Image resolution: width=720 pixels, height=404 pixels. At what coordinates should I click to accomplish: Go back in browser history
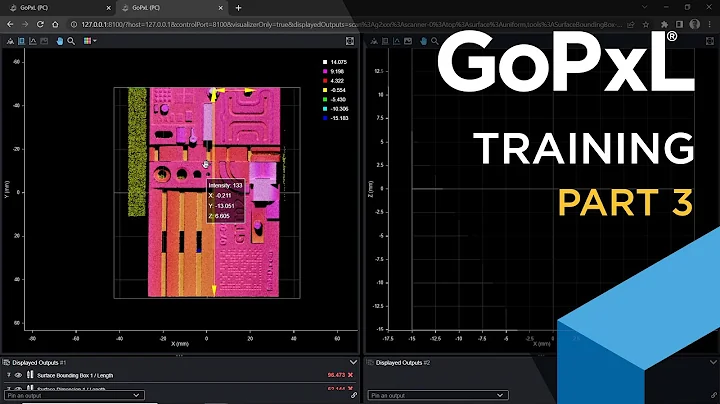click(10, 24)
